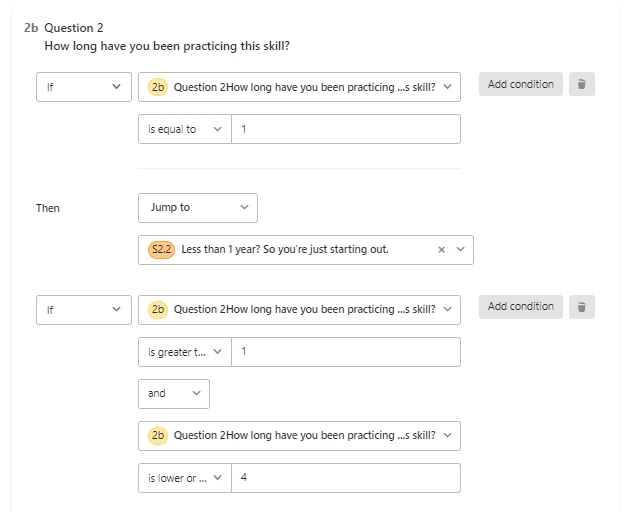Click the value field containing 4
This screenshot has height=512, width=623.
pyautogui.click(x=346, y=478)
